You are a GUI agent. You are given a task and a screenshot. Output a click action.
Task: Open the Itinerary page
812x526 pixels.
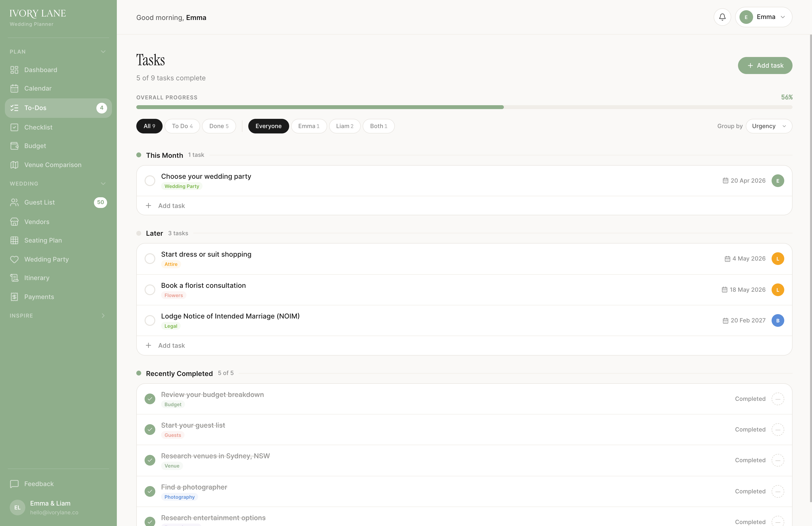click(37, 278)
